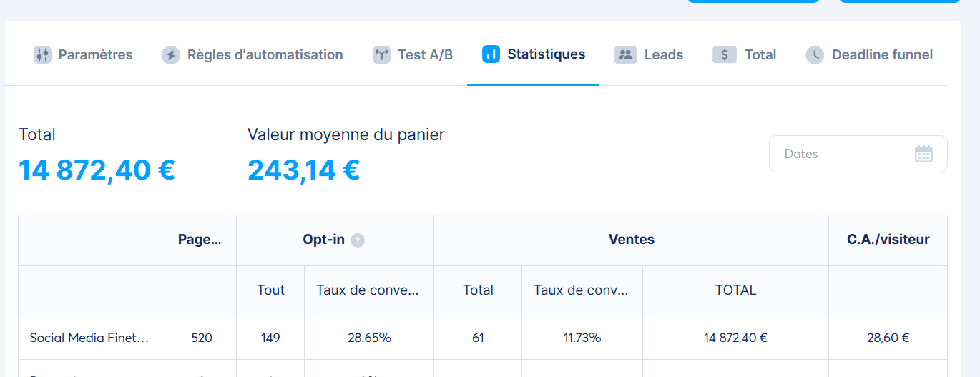Click the Leads people icon

625,55
